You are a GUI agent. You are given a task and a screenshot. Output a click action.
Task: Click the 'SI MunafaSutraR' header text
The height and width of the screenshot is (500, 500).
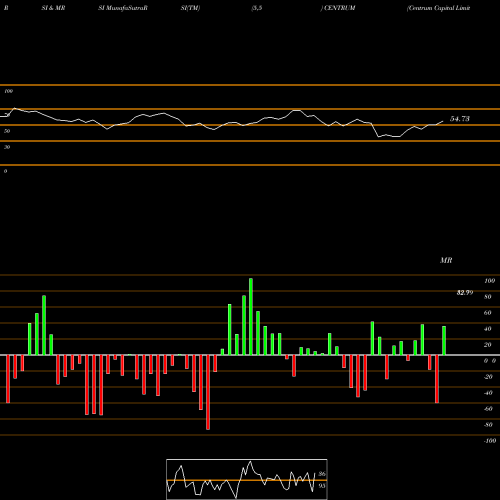pyautogui.click(x=123, y=8)
